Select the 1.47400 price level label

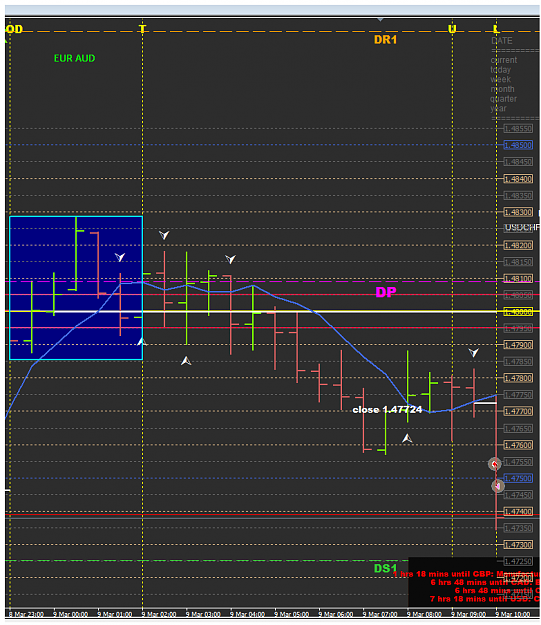(518, 511)
